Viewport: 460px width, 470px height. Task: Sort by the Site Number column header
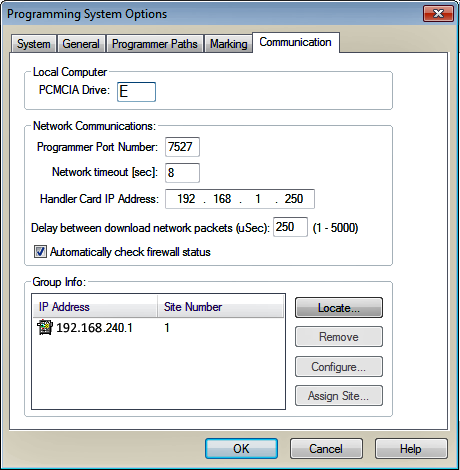pyautogui.click(x=220, y=307)
